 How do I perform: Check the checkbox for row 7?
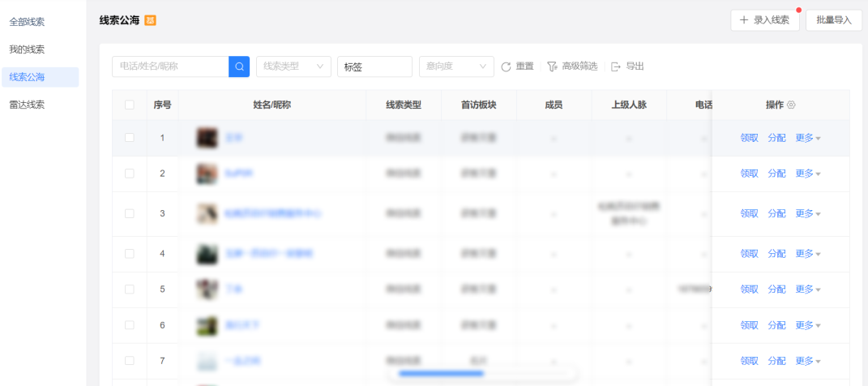coord(130,361)
